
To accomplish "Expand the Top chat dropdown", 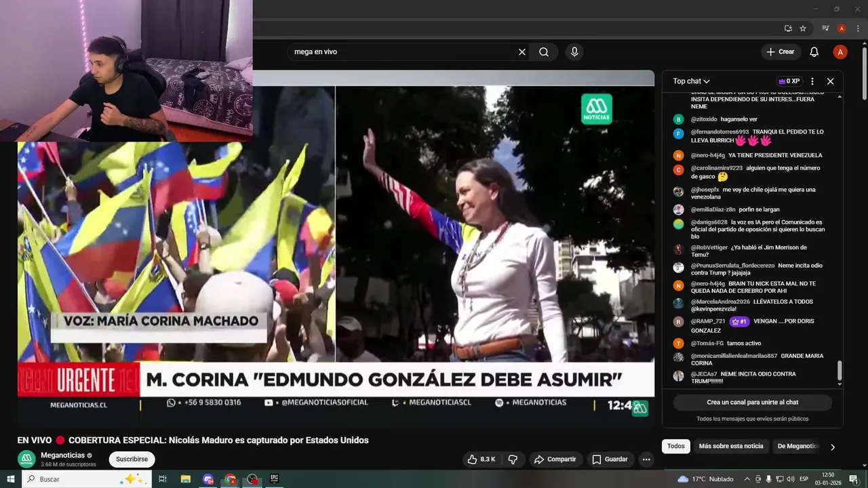I will pyautogui.click(x=691, y=81).
